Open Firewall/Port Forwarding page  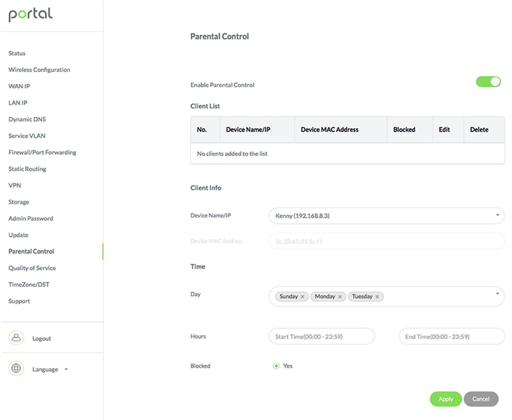coord(42,152)
